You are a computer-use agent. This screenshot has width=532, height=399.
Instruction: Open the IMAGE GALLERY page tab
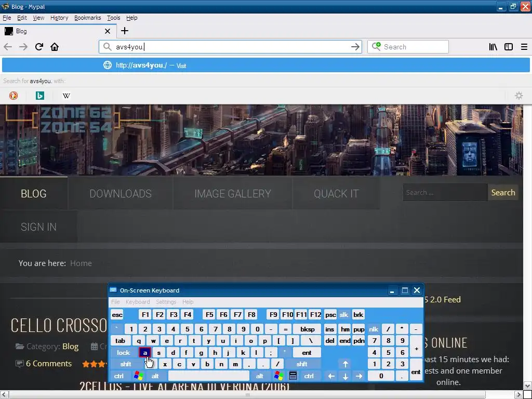pos(232,193)
